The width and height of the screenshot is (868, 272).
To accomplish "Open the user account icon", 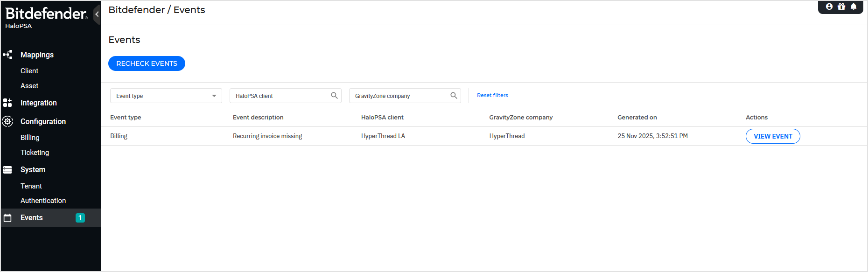I will [829, 7].
